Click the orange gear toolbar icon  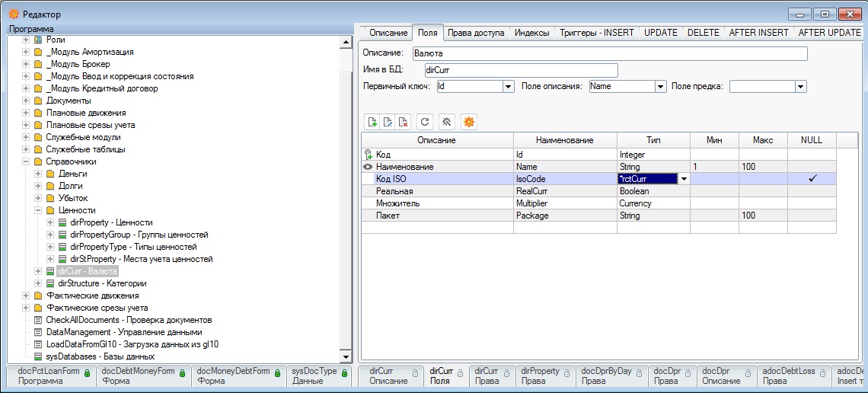click(x=469, y=122)
